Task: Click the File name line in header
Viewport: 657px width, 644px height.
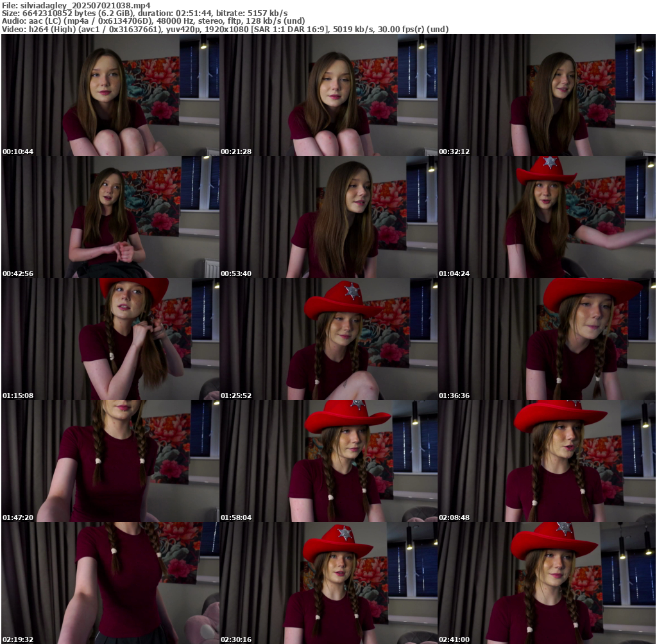Action: [76, 5]
